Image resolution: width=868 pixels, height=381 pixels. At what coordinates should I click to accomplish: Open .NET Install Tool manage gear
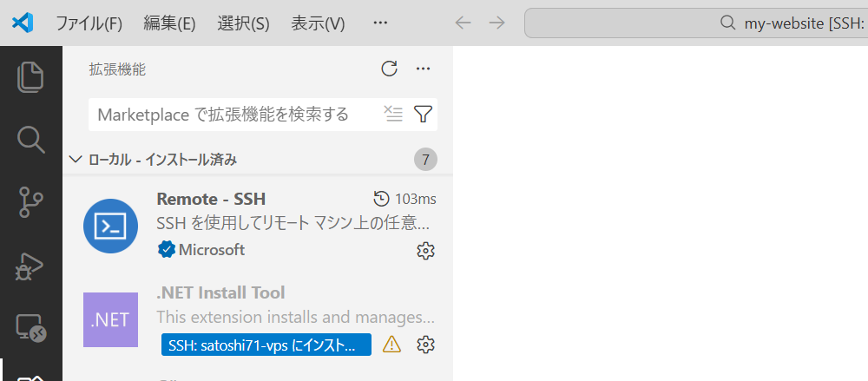pyautogui.click(x=425, y=345)
